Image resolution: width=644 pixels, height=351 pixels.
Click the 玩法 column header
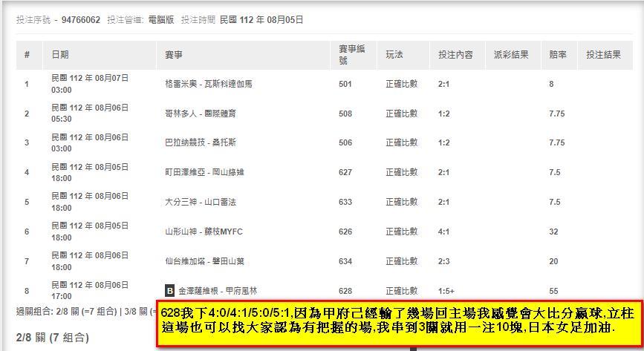[394, 55]
